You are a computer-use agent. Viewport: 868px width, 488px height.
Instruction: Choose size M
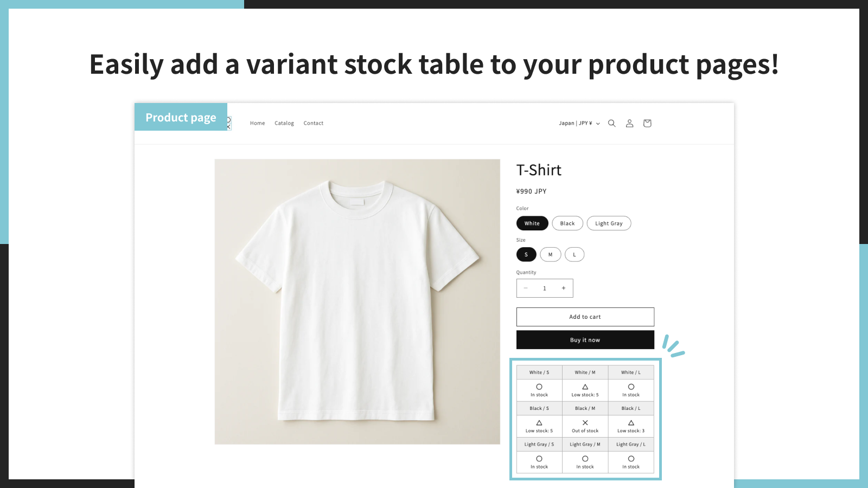tap(550, 254)
